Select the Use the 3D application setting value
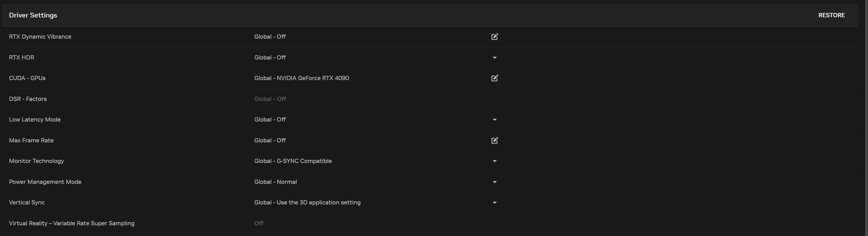The height and width of the screenshot is (236, 868). 307,202
